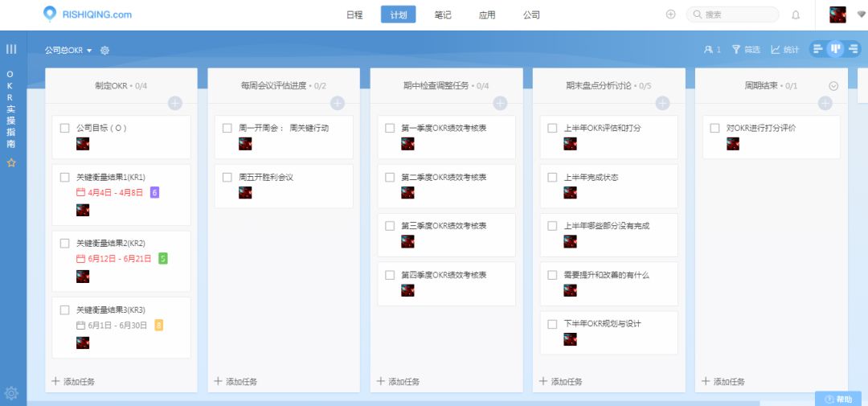The height and width of the screenshot is (406, 868).
Task: Click the green 5 badge on KR2
Action: click(162, 258)
